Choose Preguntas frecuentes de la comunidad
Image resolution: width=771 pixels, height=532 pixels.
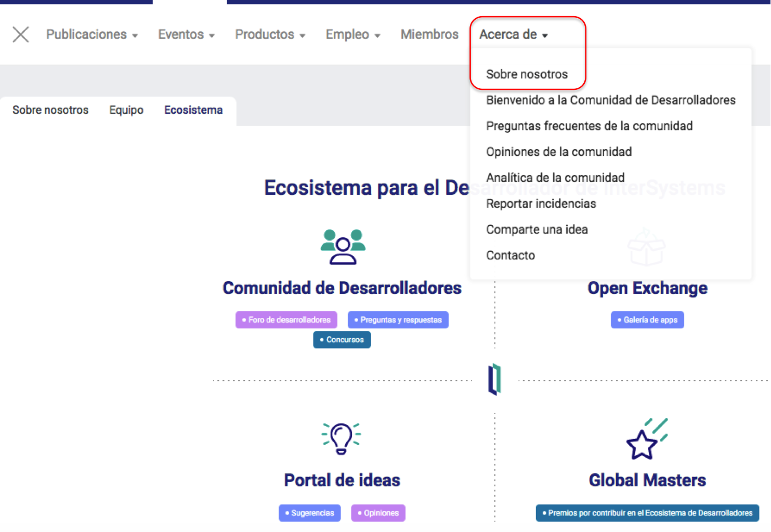tap(589, 126)
